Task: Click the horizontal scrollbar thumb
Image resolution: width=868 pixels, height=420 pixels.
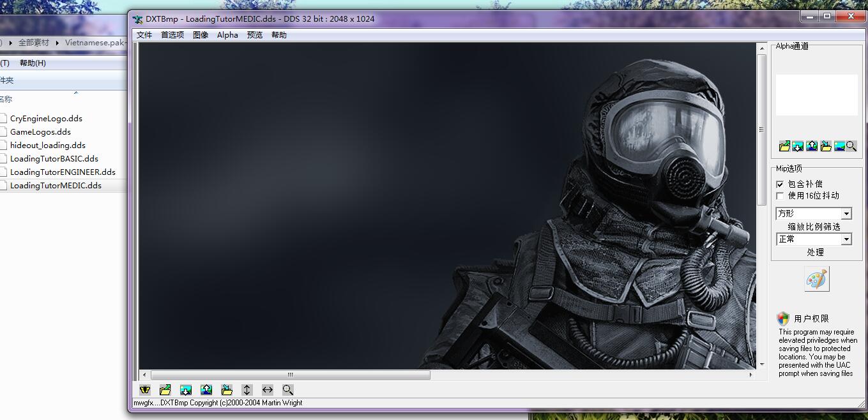Action: 291,375
